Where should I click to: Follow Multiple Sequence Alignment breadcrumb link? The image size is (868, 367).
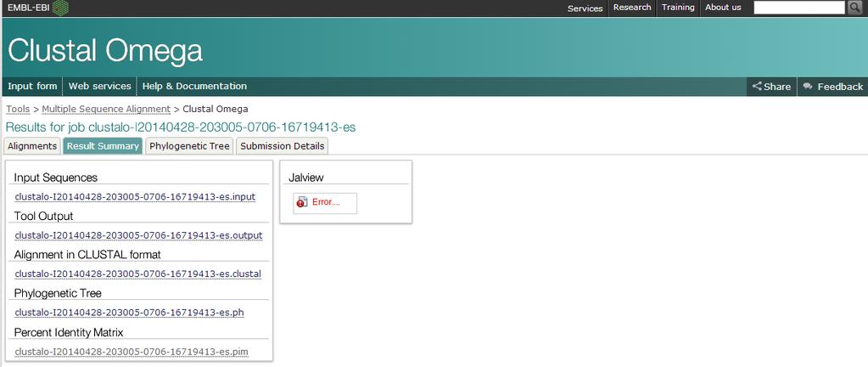[106, 110]
